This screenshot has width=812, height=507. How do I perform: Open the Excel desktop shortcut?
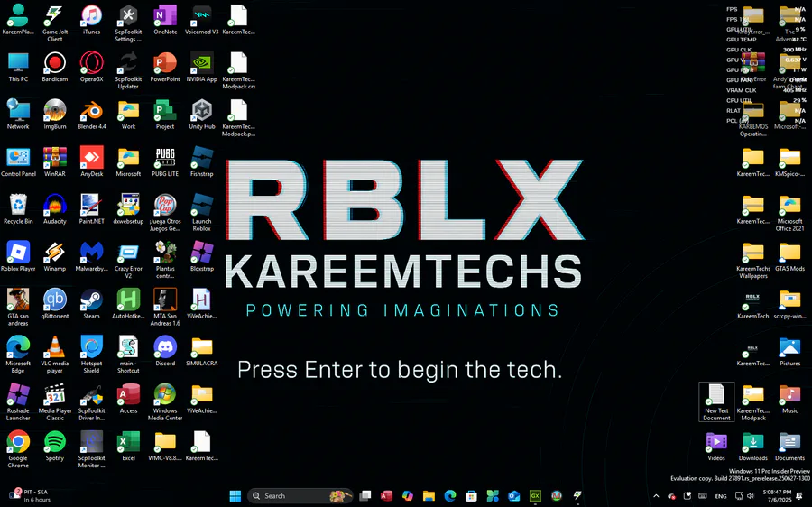[128, 446]
